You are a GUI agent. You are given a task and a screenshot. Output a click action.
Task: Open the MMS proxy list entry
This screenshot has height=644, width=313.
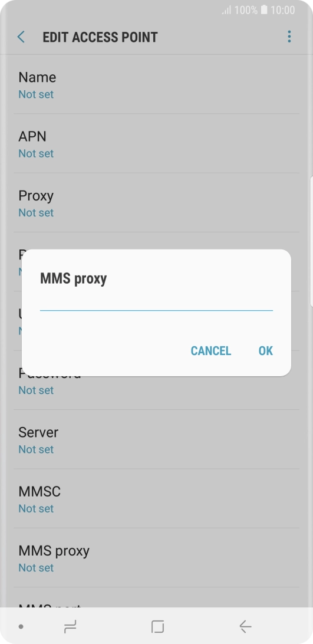157,558
